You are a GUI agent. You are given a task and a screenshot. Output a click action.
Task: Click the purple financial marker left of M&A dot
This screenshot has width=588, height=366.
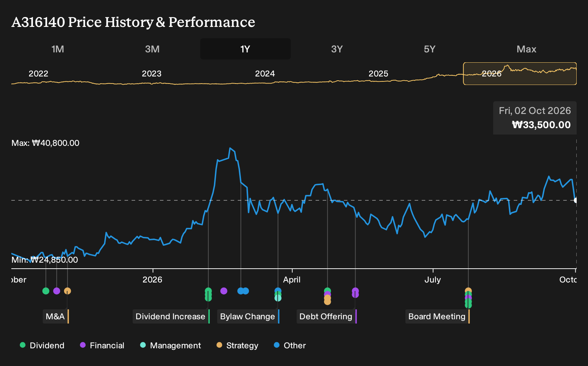[x=57, y=291]
